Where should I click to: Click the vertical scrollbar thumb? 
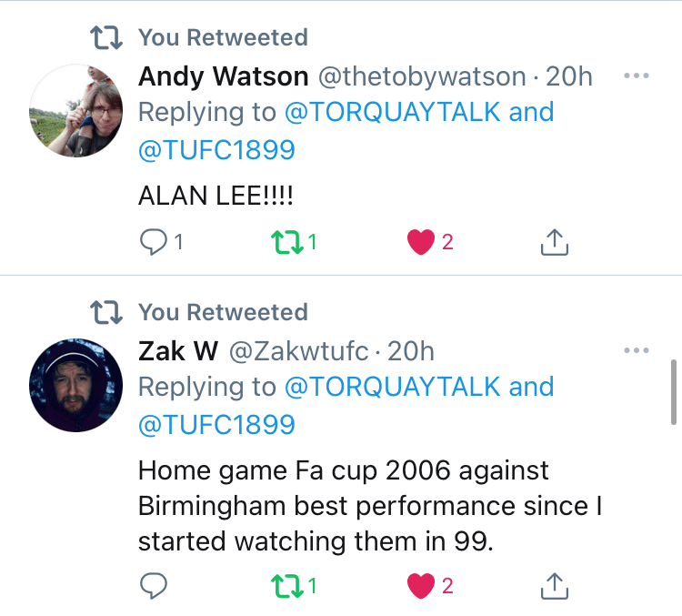tap(673, 386)
